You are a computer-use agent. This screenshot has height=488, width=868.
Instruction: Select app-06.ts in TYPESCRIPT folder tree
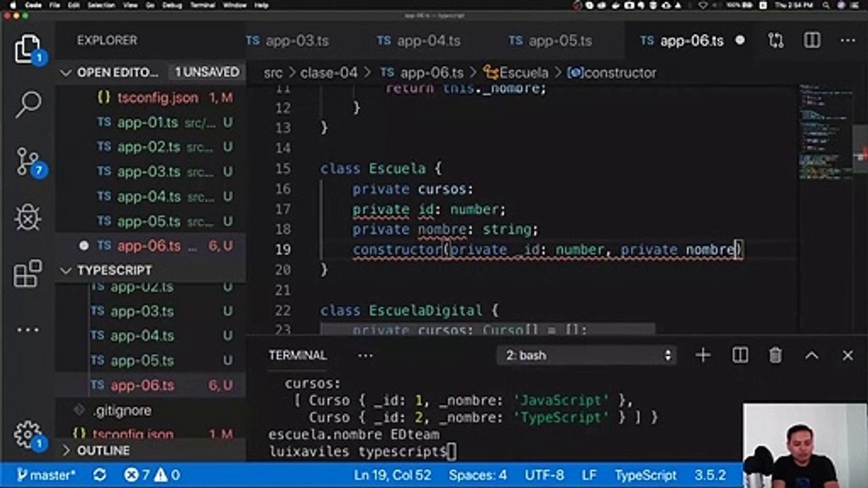(151, 385)
